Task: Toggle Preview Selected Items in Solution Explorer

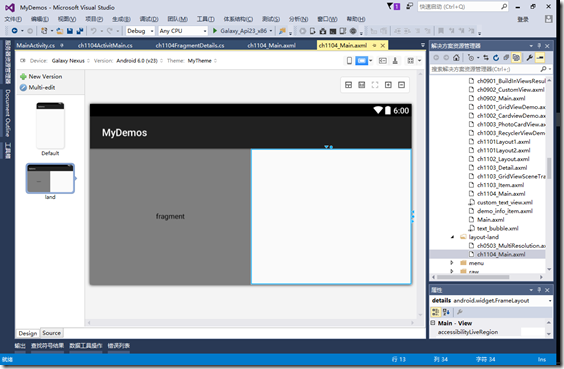Action: click(x=540, y=58)
